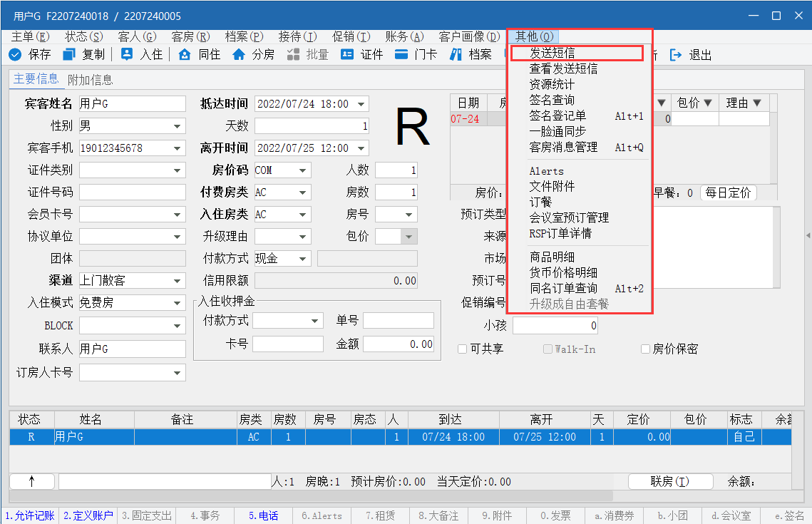Click the up arrow button below the table

32,481
